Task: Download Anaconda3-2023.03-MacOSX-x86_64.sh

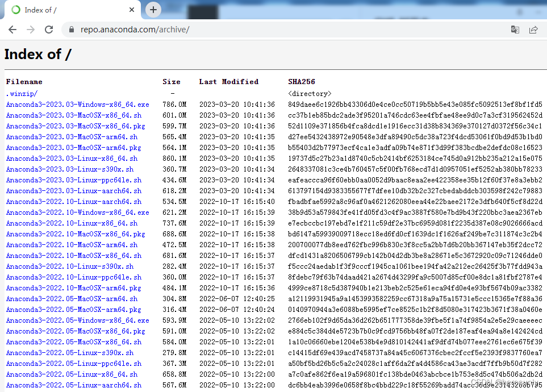Action: 74,115
